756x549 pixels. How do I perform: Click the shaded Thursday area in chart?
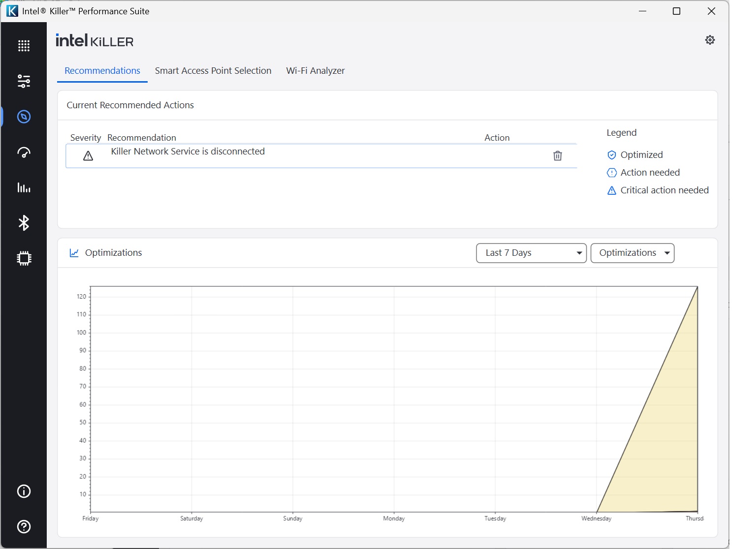(674, 443)
